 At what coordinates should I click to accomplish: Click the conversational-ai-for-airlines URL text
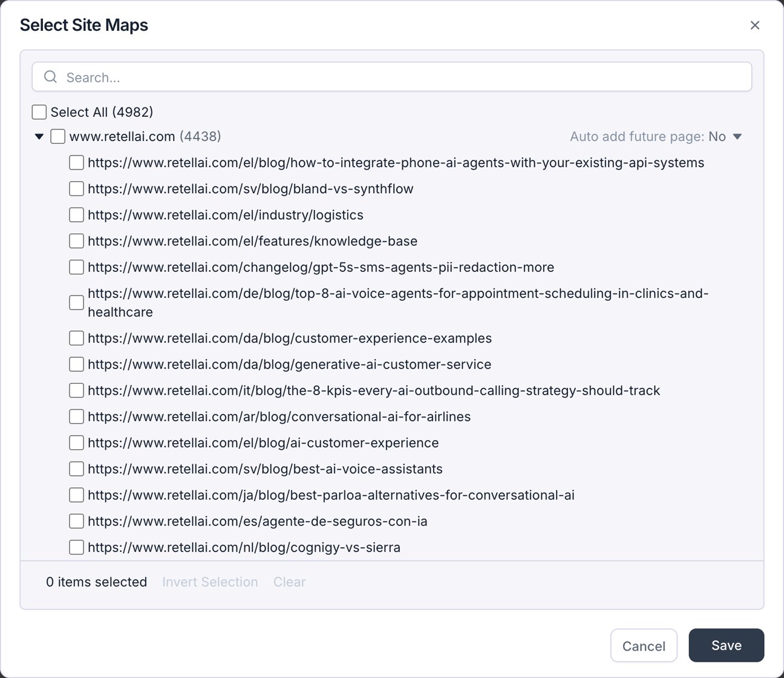click(x=279, y=416)
